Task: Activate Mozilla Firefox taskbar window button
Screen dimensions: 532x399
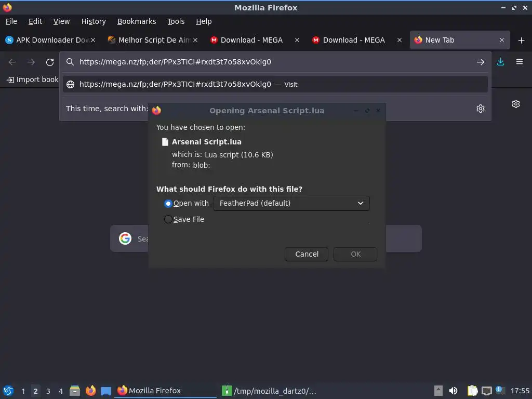Action: 166,391
